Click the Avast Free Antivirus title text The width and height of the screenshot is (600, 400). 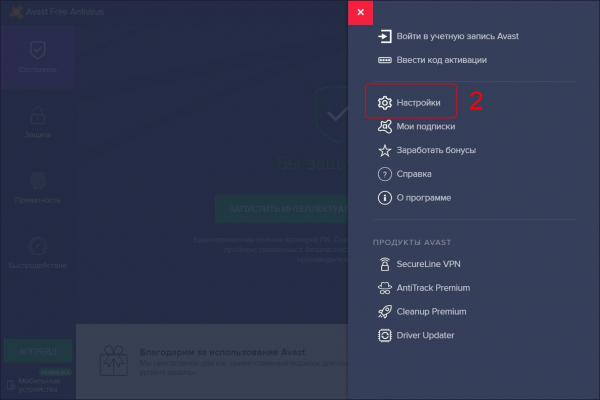(65, 12)
